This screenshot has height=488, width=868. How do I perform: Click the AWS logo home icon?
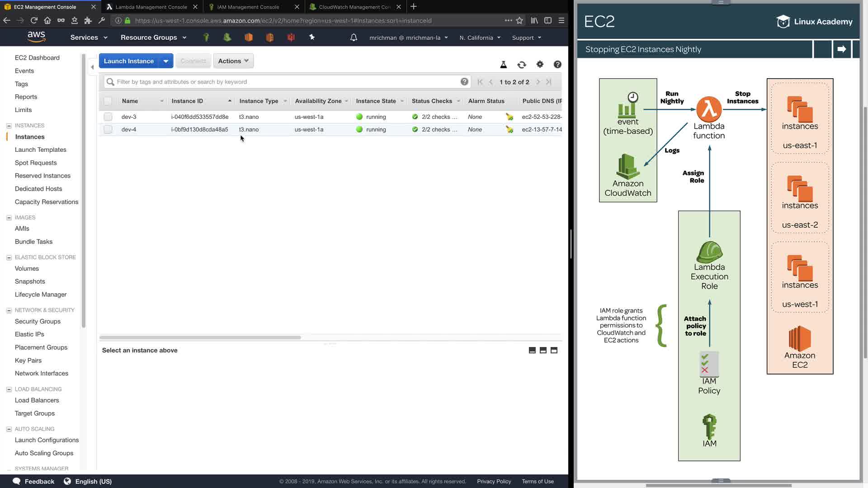point(36,37)
